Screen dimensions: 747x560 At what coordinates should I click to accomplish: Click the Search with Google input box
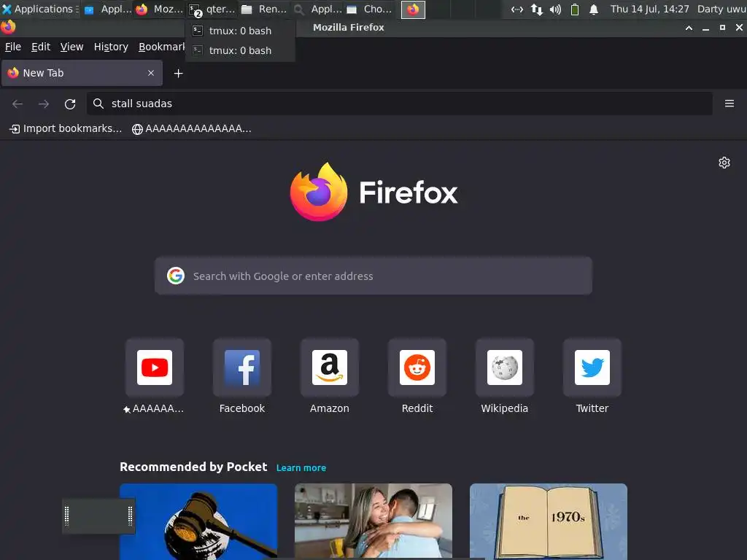(373, 276)
